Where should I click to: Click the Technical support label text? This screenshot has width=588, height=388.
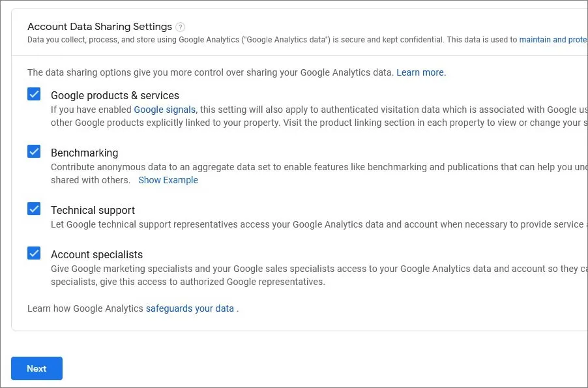93,210
